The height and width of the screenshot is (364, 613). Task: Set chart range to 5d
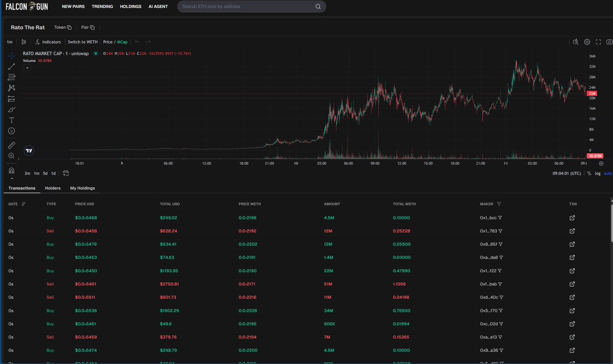tap(45, 174)
